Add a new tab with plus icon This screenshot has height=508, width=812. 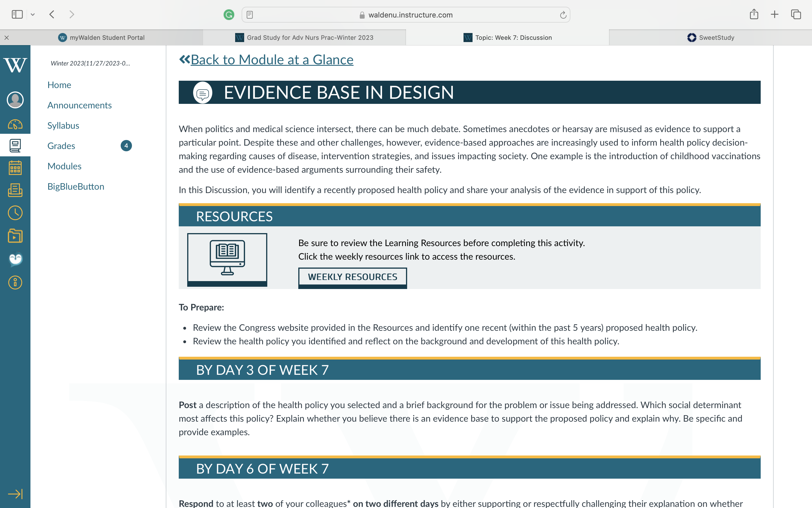(775, 14)
